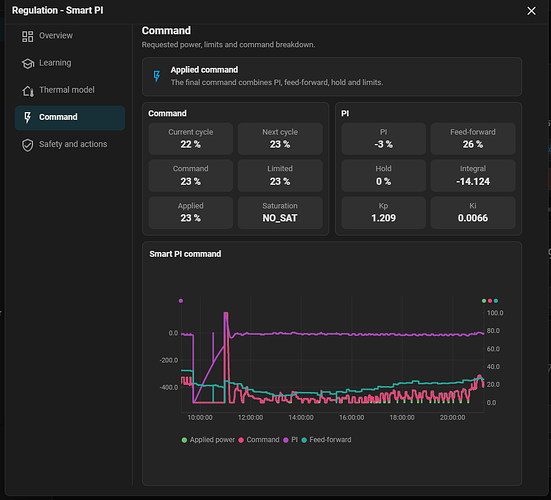The height and width of the screenshot is (500, 551).
Task: Click the Feed-forward 26 % tile
Action: 473,139
